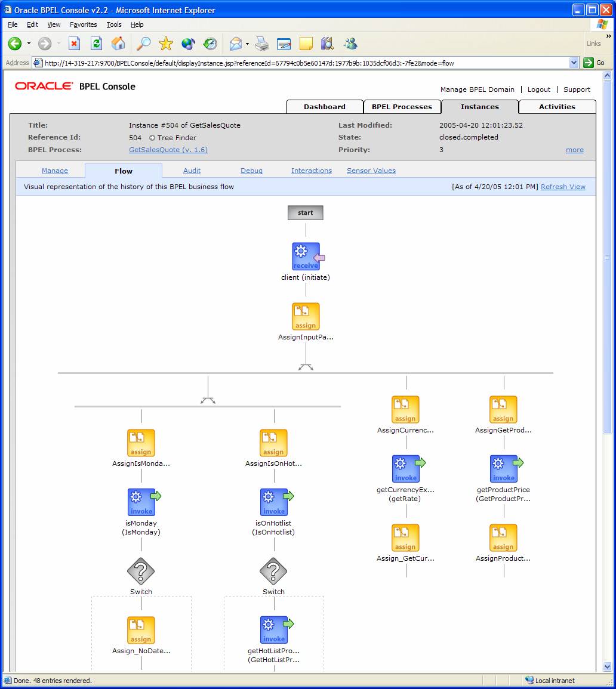Open the Favorites menu

click(x=83, y=24)
